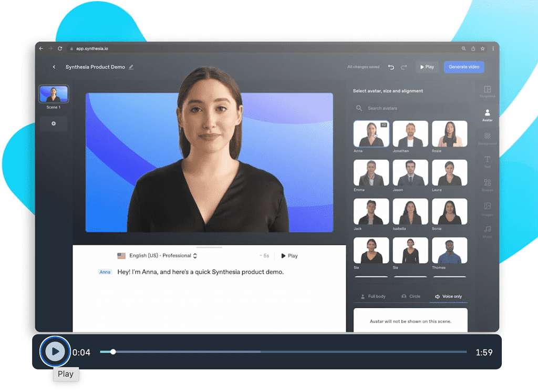Switch to the Full body tab
The image size is (538, 392).
(373, 296)
